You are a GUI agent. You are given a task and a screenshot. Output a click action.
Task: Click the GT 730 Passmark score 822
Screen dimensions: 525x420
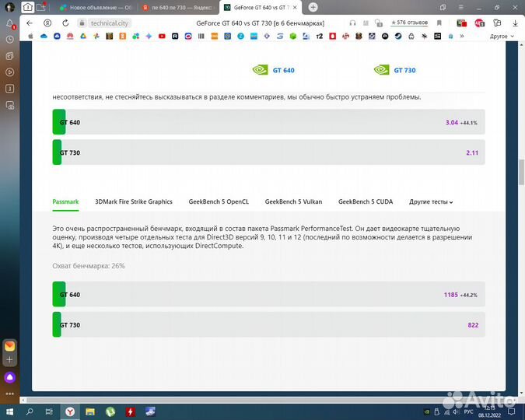click(473, 325)
